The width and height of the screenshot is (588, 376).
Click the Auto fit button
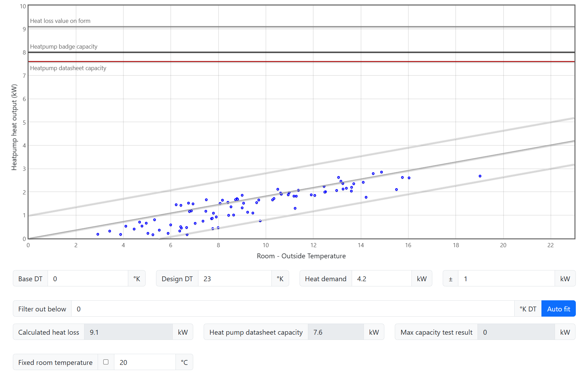[558, 309]
